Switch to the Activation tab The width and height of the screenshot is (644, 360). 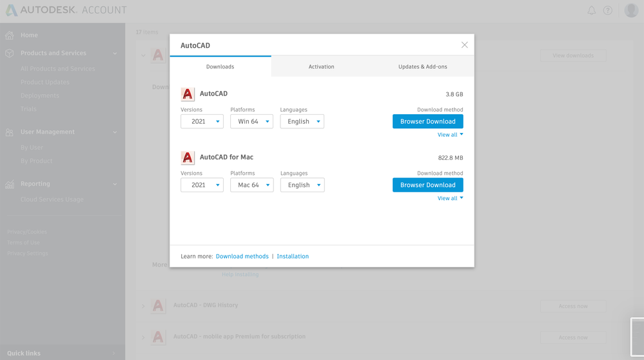click(321, 66)
